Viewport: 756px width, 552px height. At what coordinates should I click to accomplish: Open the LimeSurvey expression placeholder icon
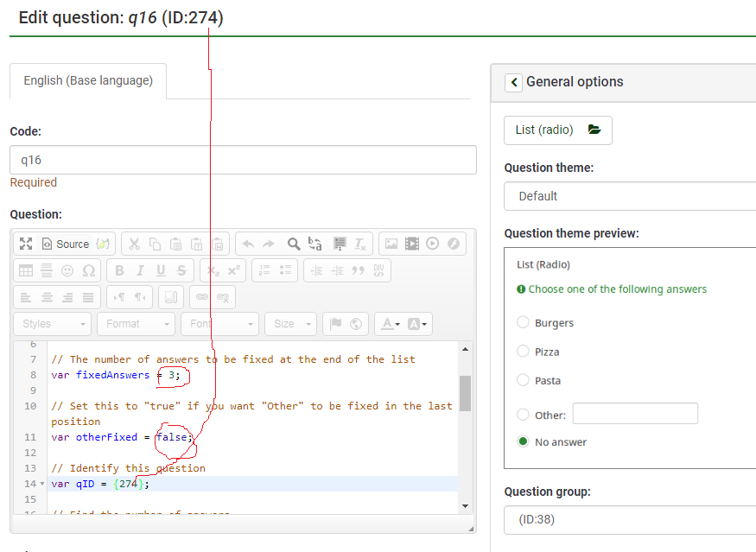tap(103, 244)
